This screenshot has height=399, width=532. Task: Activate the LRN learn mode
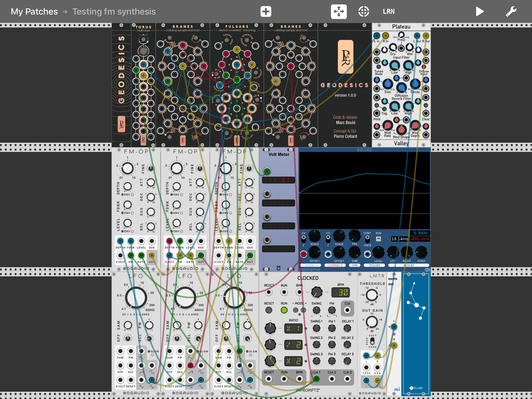click(389, 11)
